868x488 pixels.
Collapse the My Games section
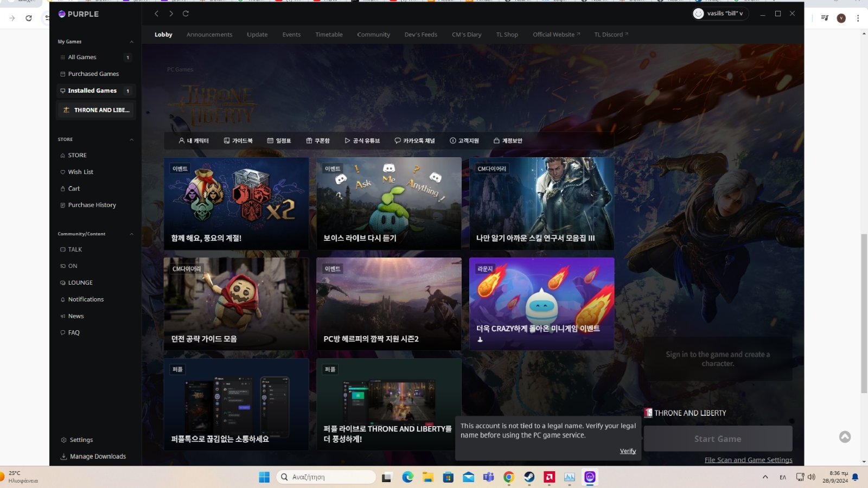pos(131,42)
